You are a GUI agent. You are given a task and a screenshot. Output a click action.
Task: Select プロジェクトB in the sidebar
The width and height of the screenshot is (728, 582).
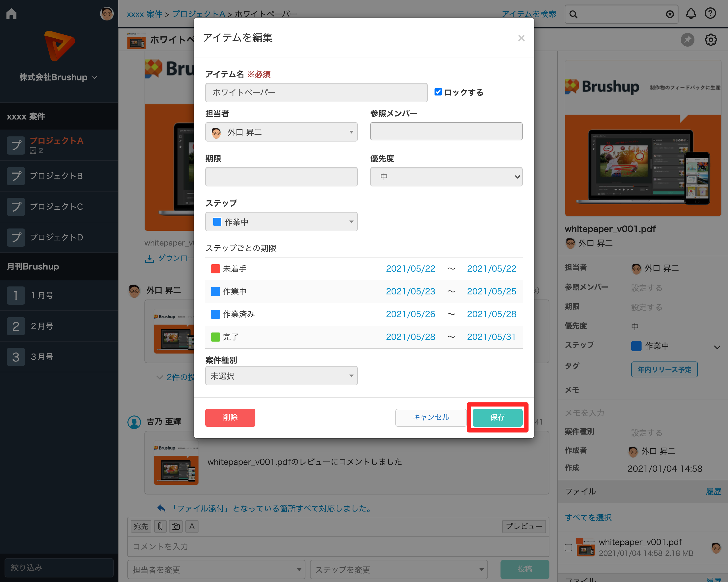click(x=56, y=176)
